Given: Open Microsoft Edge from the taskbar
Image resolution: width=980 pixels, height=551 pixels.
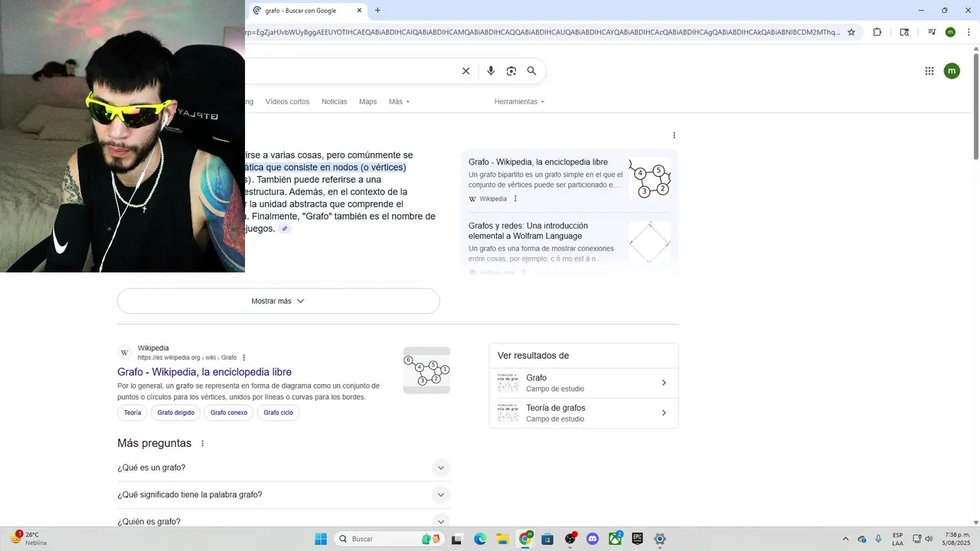Looking at the screenshot, I should [x=480, y=539].
